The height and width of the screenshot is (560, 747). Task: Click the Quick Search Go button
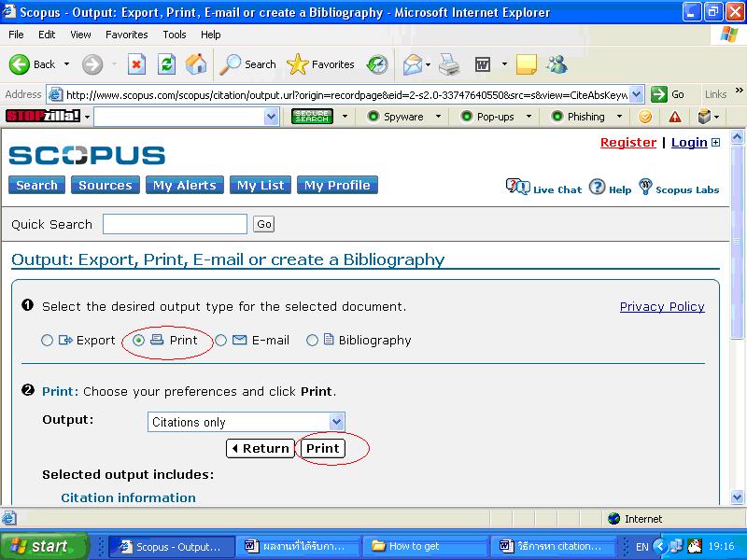click(x=264, y=224)
